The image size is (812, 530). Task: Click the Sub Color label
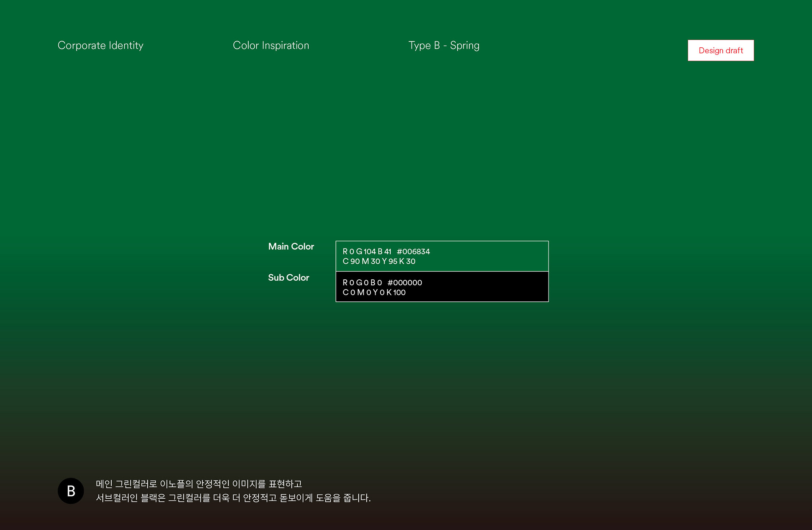click(x=288, y=278)
